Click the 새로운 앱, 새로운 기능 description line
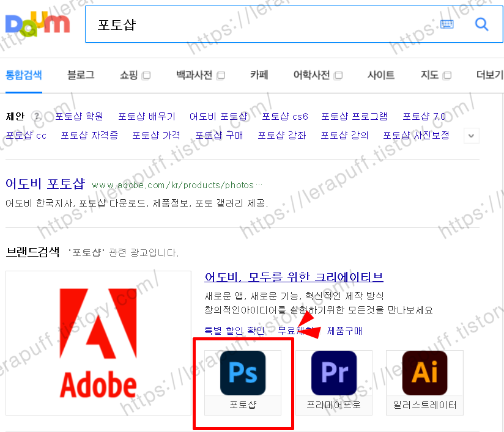This screenshot has height=432, width=504. coord(294,296)
